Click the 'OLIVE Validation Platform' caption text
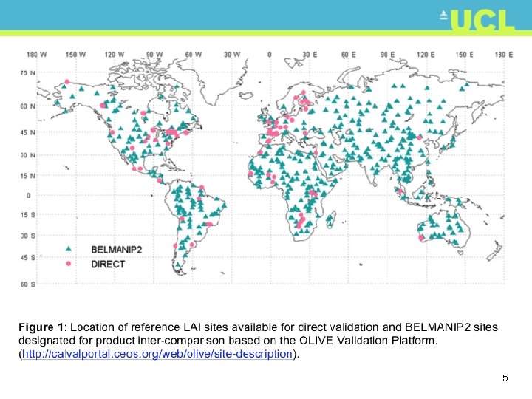532x399 pixels. 368,341
